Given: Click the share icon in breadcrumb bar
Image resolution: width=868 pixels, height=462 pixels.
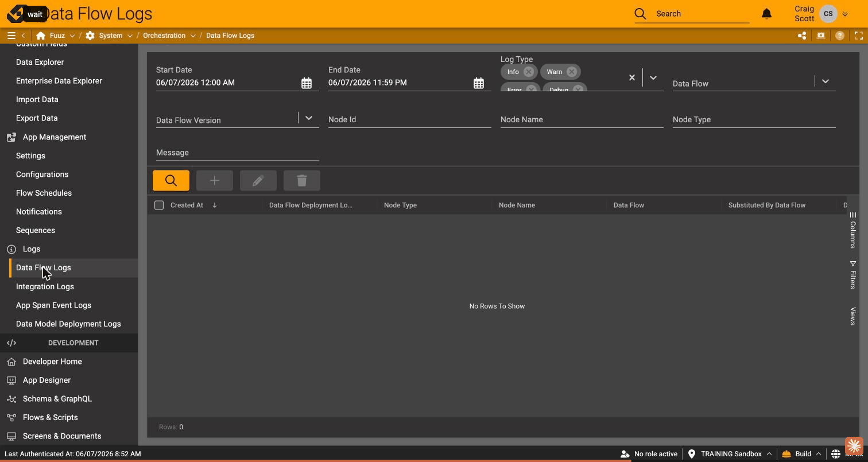Looking at the screenshot, I should pyautogui.click(x=802, y=36).
